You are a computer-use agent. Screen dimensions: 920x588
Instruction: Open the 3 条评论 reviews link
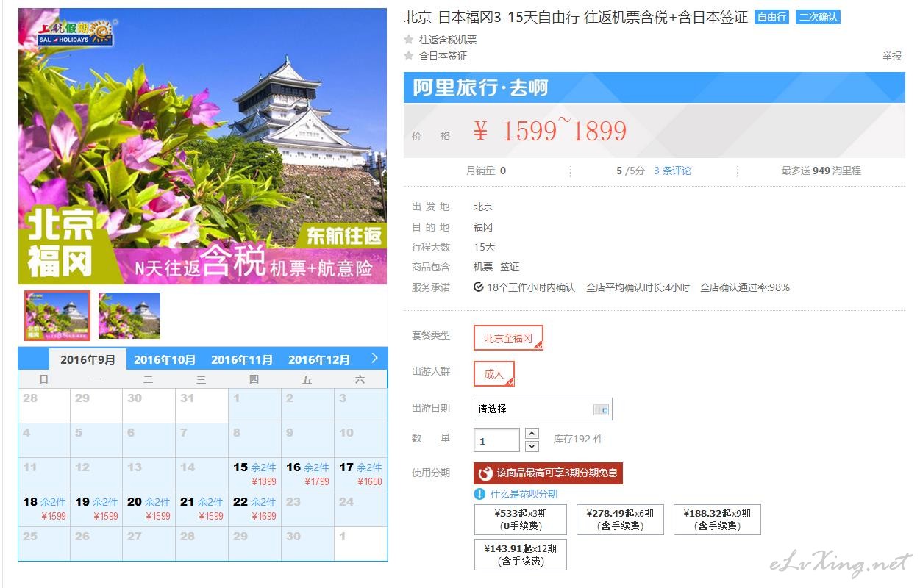[x=672, y=171]
